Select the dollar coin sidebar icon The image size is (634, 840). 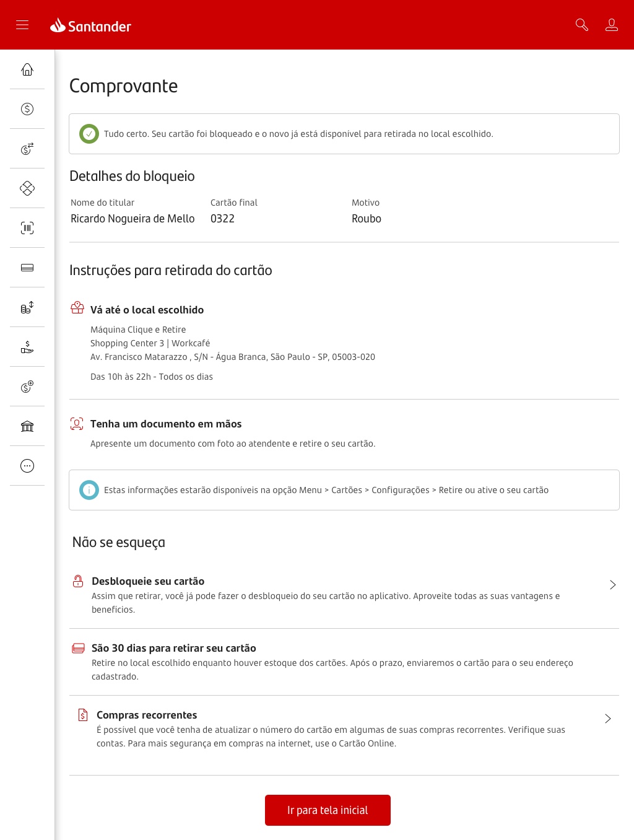[x=27, y=109]
